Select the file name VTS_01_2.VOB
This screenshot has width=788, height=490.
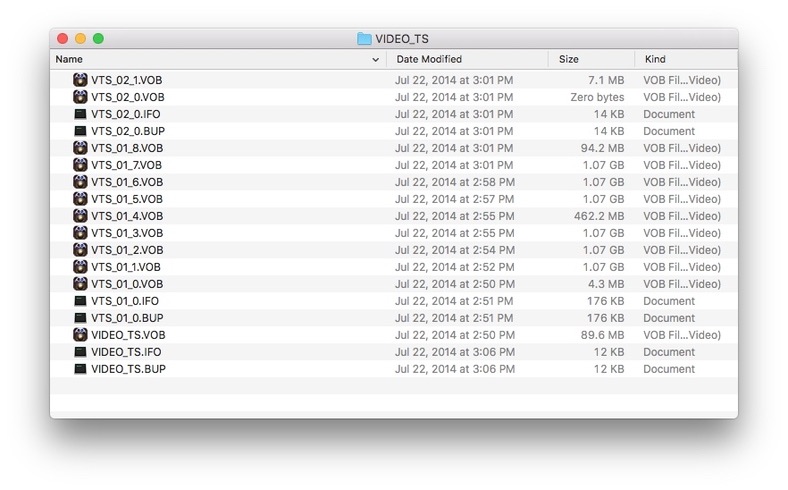point(127,250)
